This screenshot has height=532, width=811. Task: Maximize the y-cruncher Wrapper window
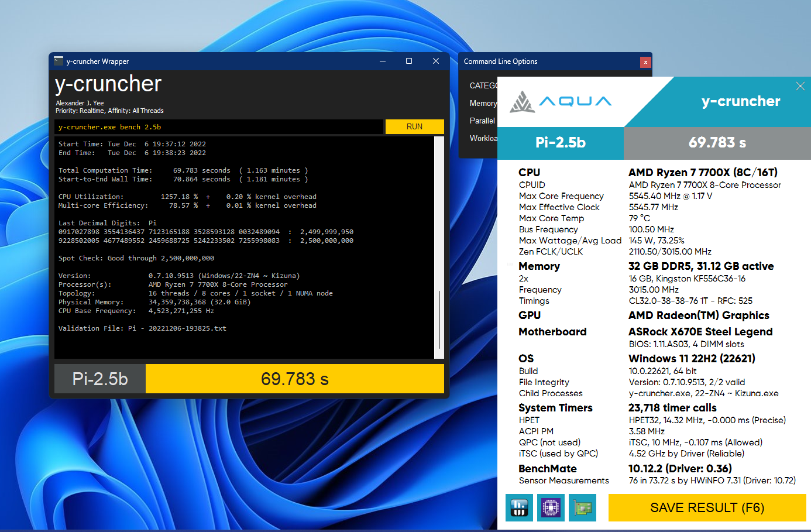pyautogui.click(x=409, y=61)
